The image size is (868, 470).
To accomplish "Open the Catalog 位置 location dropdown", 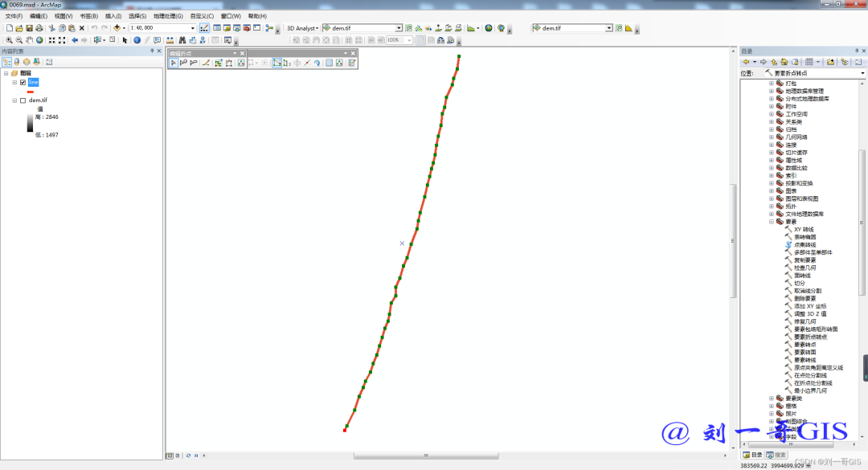I will pyautogui.click(x=862, y=73).
